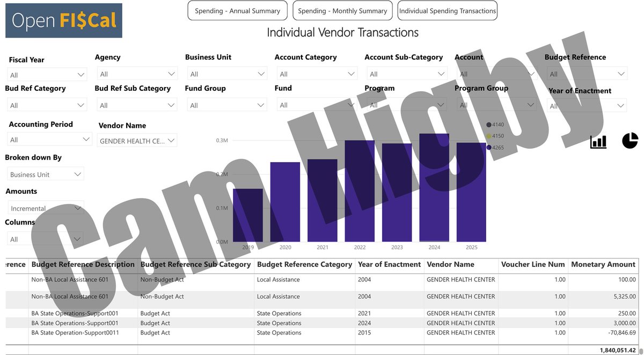Open Individual Spending Transactions page
The image size is (644, 355).
[448, 11]
